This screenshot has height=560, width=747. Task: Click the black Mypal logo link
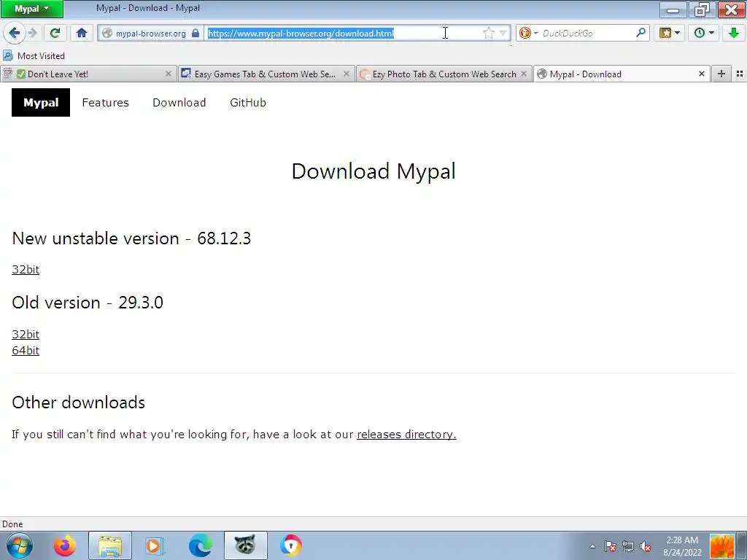click(41, 102)
